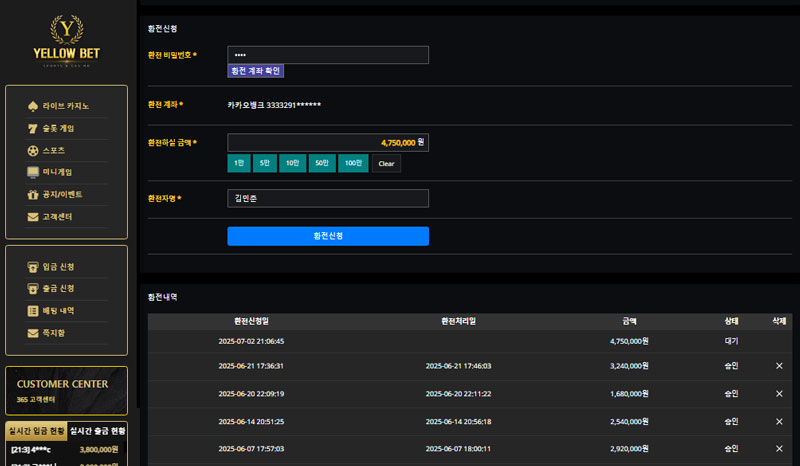Image resolution: width=800 pixels, height=466 pixels.
Task: Open 미니게임 monitor icon
Action: tap(33, 173)
